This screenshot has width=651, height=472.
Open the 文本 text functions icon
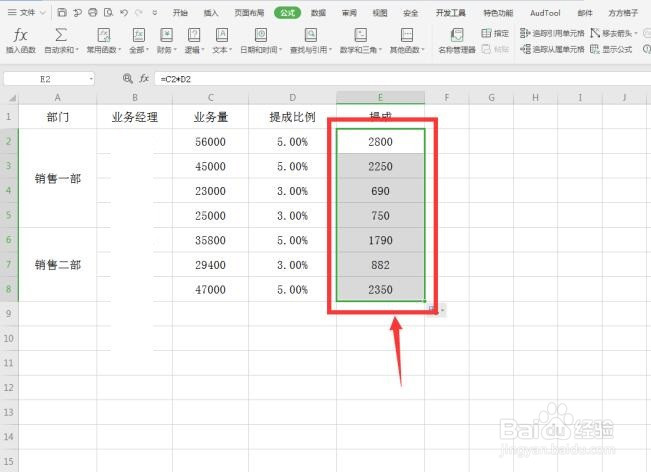222,35
